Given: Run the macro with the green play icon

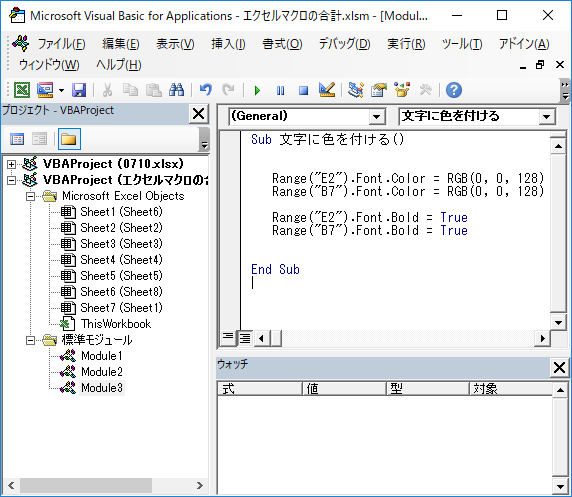Looking at the screenshot, I should click(257, 90).
